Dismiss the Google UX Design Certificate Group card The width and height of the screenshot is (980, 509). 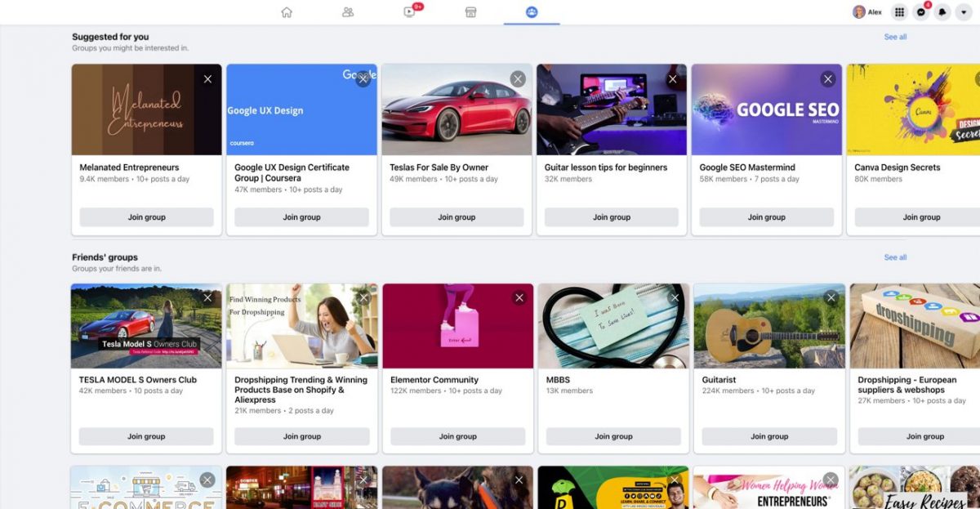coord(363,79)
